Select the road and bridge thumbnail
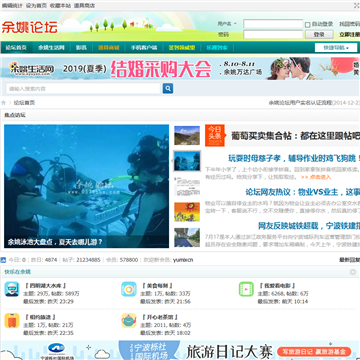The image size is (360, 360). 187,238
